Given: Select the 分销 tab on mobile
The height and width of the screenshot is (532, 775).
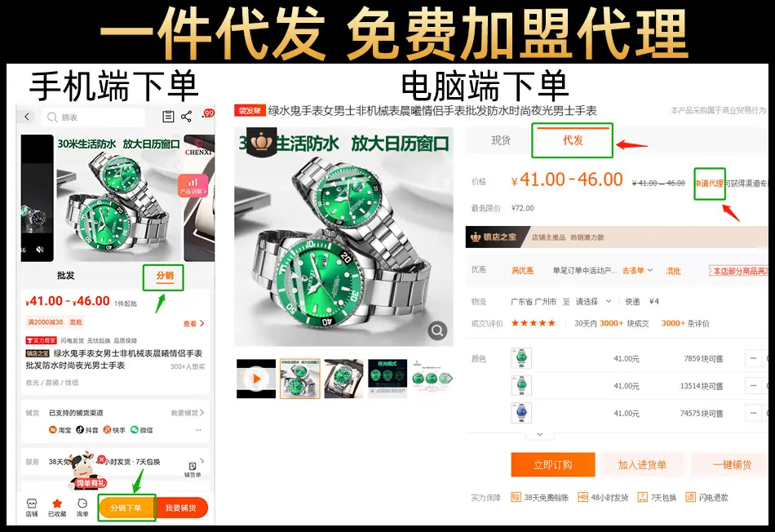Looking at the screenshot, I should click(x=165, y=276).
